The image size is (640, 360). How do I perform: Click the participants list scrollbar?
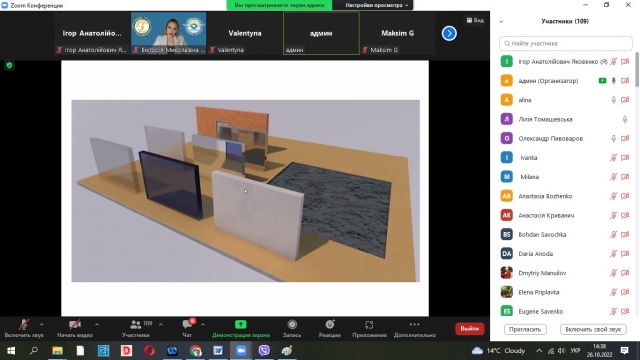tap(637, 69)
